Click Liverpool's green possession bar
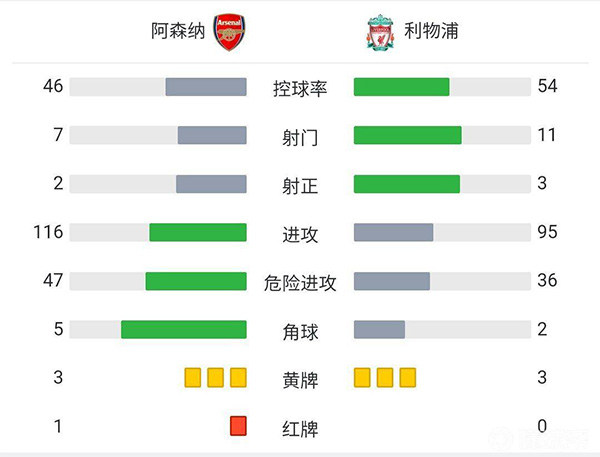 coord(402,87)
